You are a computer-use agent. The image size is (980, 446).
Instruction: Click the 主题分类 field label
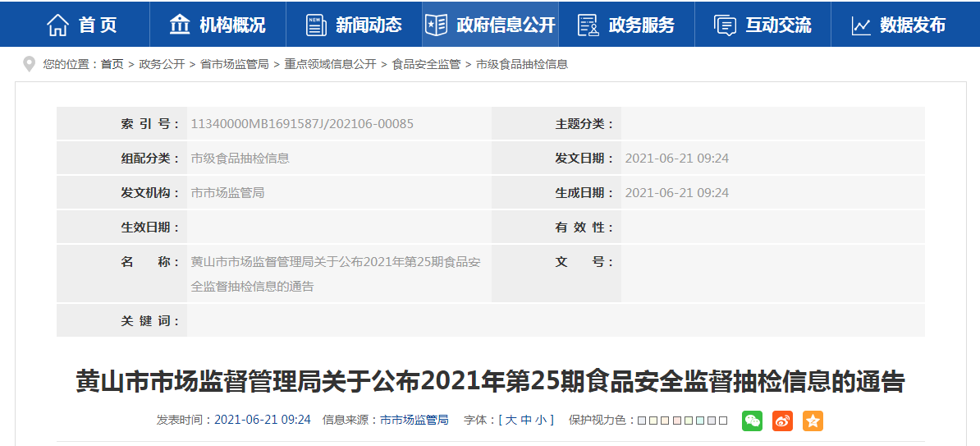pos(584,124)
